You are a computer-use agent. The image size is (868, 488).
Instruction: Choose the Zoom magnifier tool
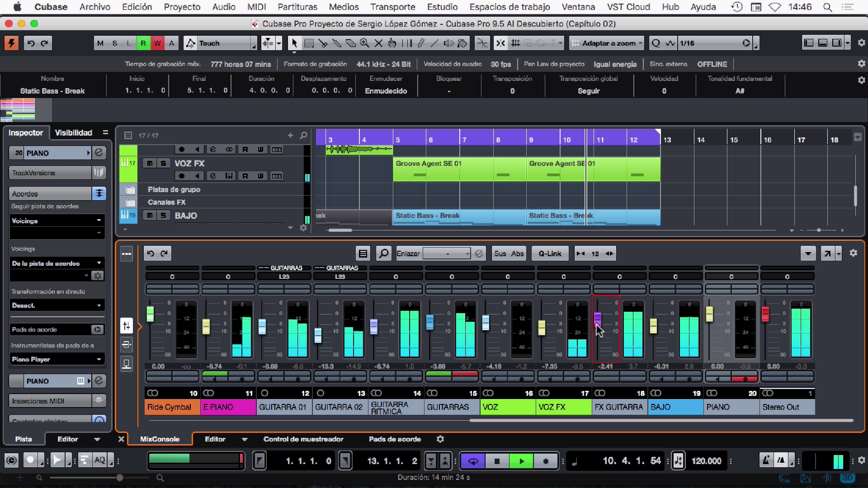tap(364, 43)
